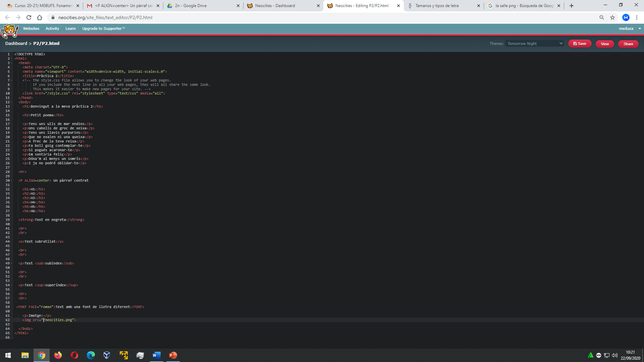Collapse the html tag fold on line 2
Viewport: 644px width, 362px height.
coord(11,59)
